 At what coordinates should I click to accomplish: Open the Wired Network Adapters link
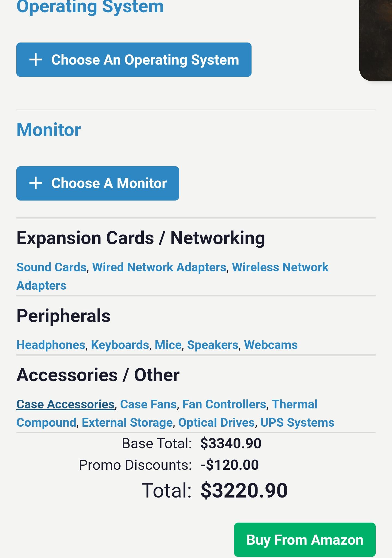point(159,267)
